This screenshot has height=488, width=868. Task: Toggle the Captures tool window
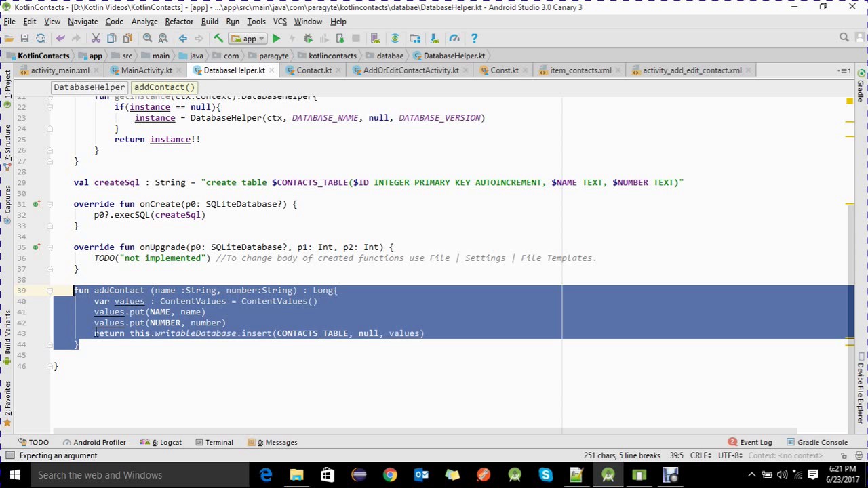click(7, 206)
